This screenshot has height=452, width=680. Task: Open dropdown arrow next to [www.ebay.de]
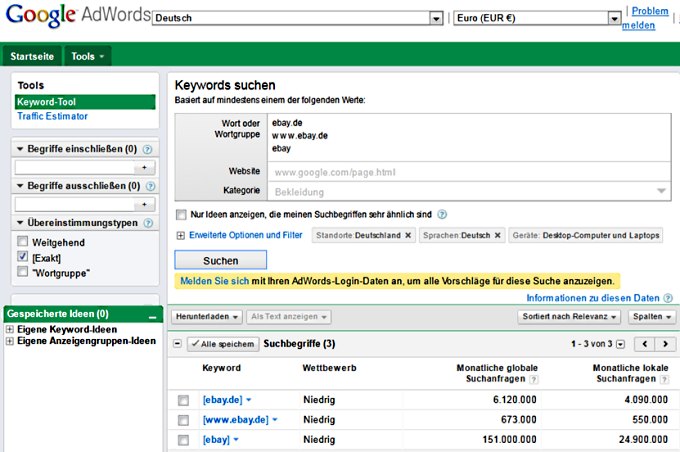pyautogui.click(x=275, y=420)
